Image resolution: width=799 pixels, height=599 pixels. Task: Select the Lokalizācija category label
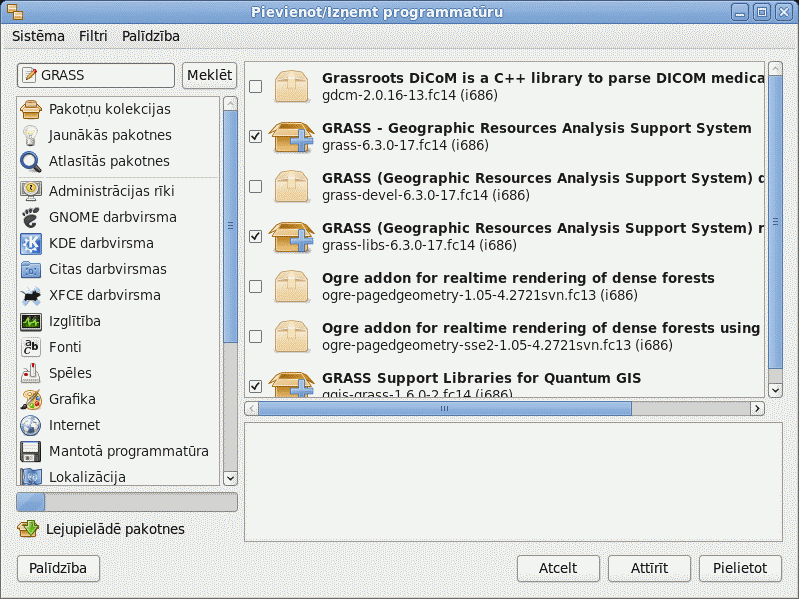coord(87,477)
